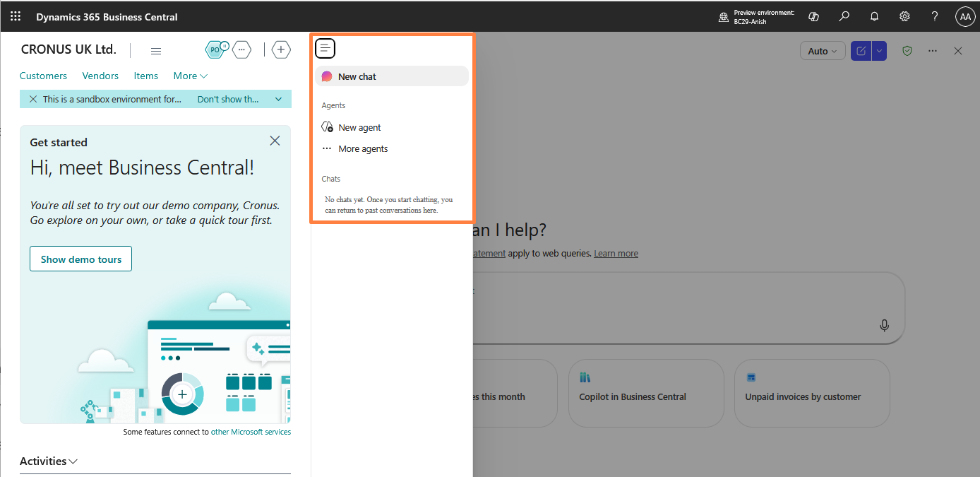The height and width of the screenshot is (477, 980).
Task: Click the preview environment globe icon
Action: click(x=724, y=17)
